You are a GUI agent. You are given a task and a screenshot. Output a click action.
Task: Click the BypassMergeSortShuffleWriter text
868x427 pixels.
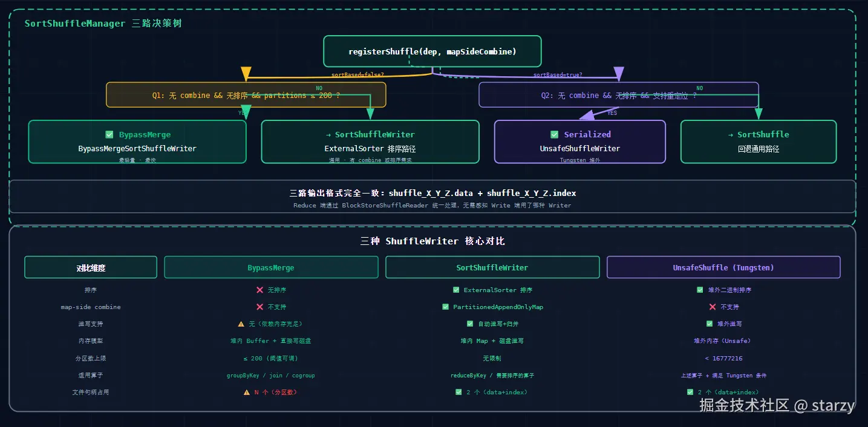click(137, 149)
